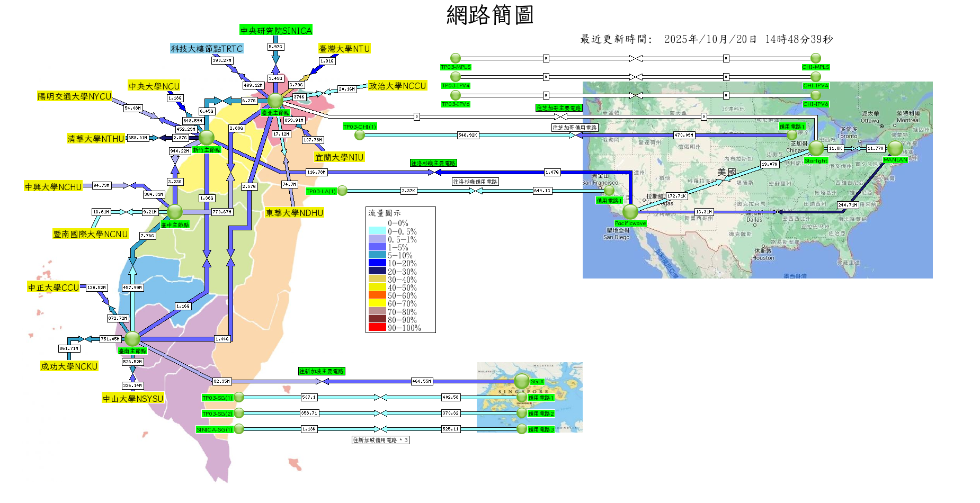Click the 科技大樓節點TRTC label
This screenshot has width=980, height=503.
click(x=207, y=49)
